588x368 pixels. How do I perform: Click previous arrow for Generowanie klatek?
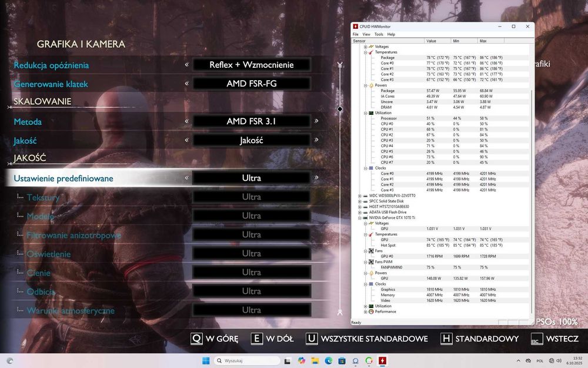[x=187, y=84]
